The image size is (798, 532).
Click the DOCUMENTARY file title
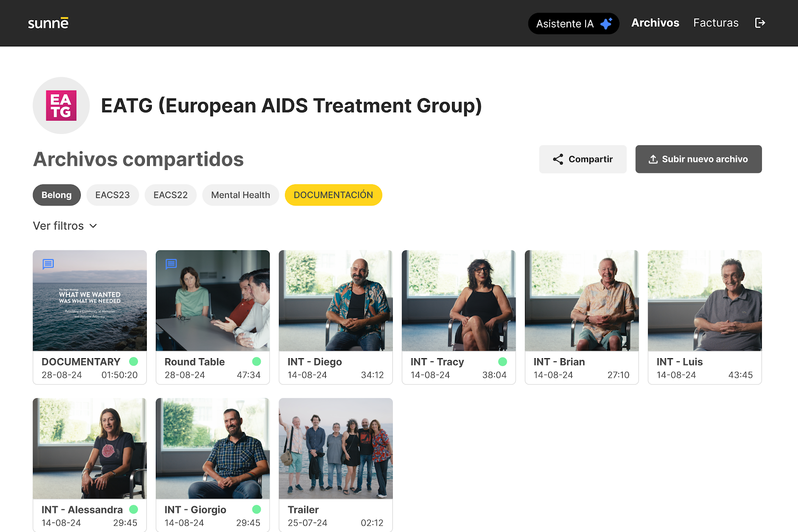pyautogui.click(x=81, y=362)
